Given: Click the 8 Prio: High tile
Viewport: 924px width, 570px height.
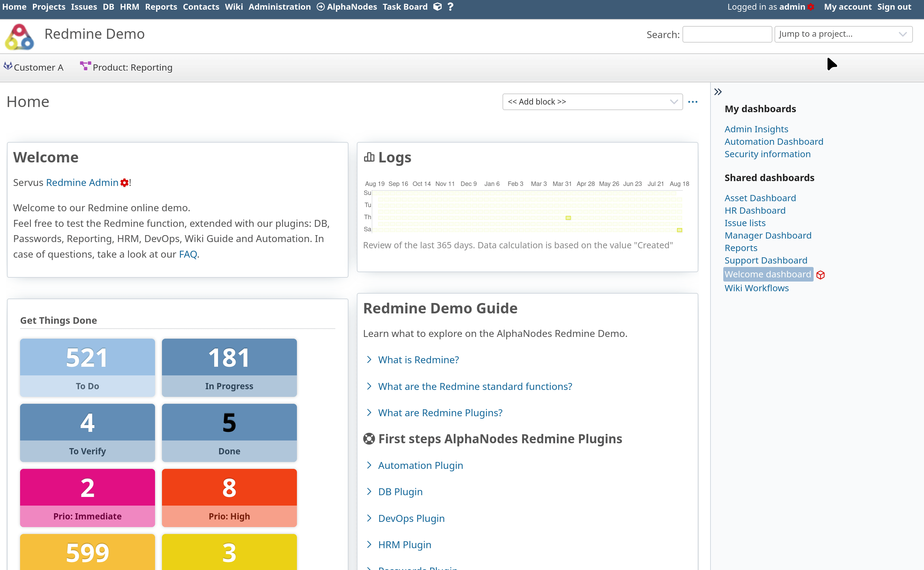Looking at the screenshot, I should pos(229,498).
